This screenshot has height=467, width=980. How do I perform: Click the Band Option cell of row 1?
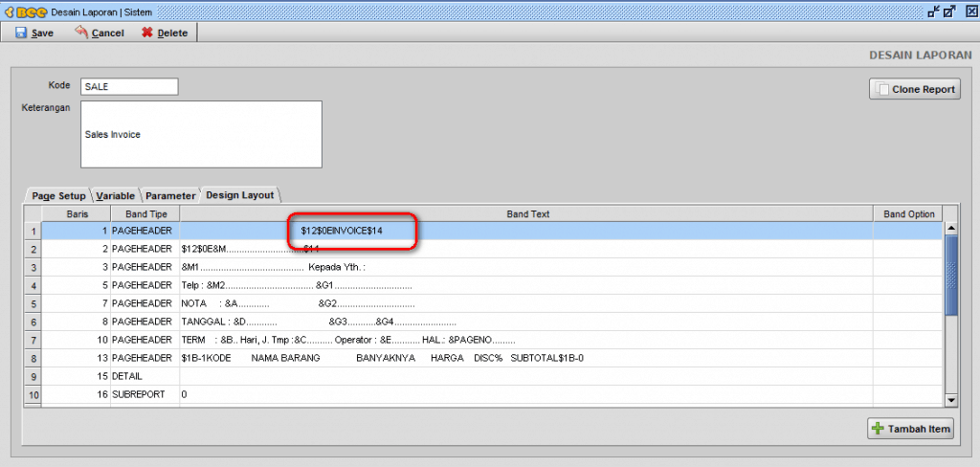point(907,231)
